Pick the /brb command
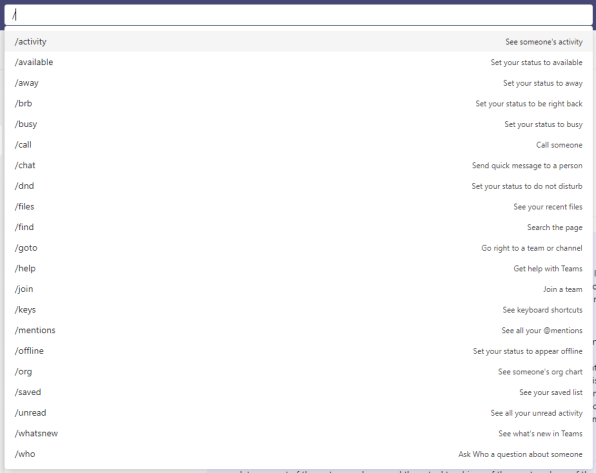 coord(298,103)
